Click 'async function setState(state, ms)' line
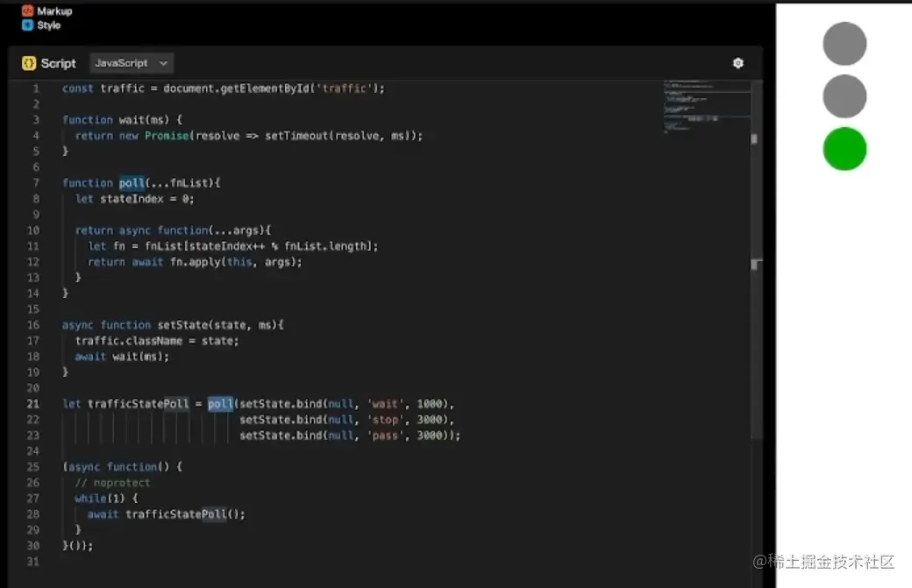Image resolution: width=912 pixels, height=588 pixels. tap(173, 325)
